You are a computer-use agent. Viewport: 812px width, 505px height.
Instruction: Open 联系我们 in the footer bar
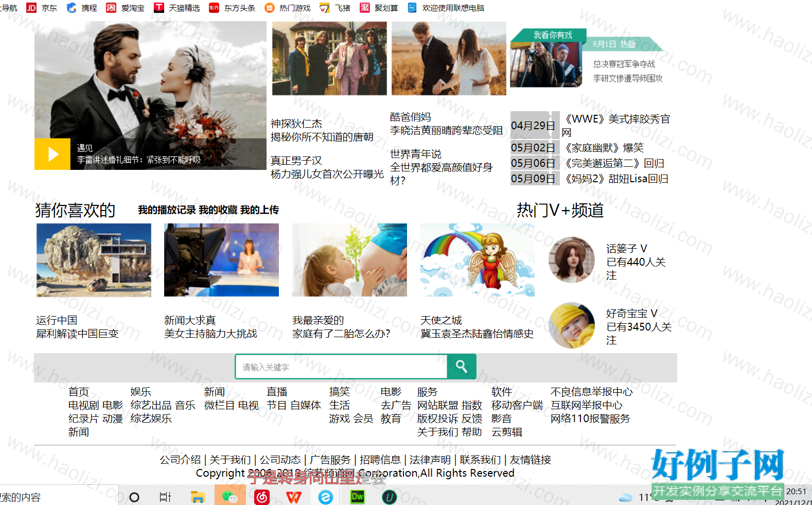(x=480, y=460)
